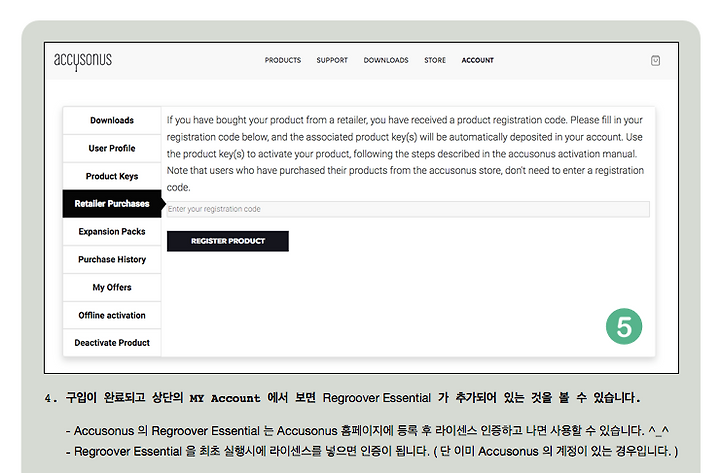Viewport: 720px width, 473px height.
Task: Open the PRODUCTS menu
Action: click(282, 60)
